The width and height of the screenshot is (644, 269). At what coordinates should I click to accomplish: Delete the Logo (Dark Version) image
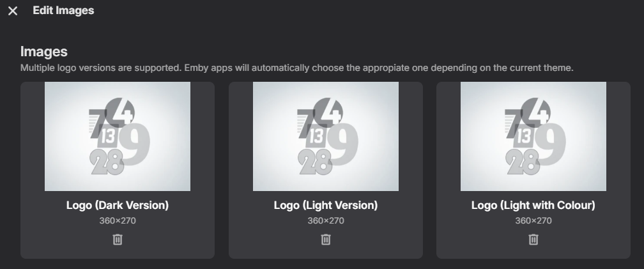click(118, 239)
